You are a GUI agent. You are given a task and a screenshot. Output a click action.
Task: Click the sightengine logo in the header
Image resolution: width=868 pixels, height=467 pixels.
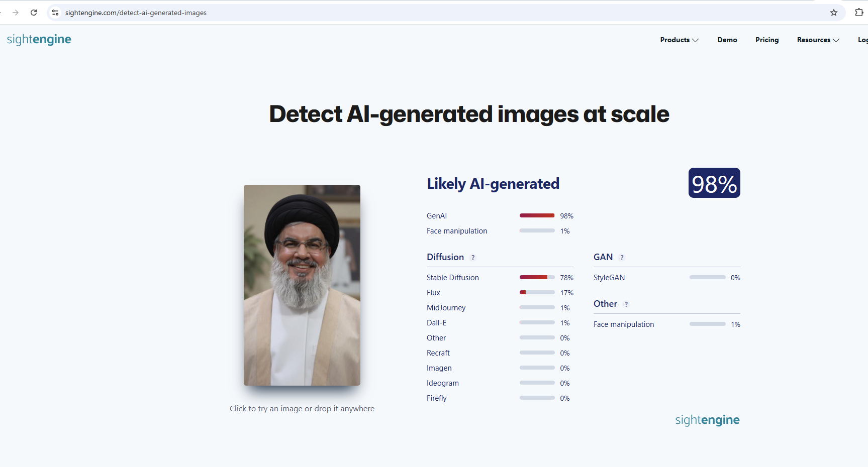coord(39,39)
